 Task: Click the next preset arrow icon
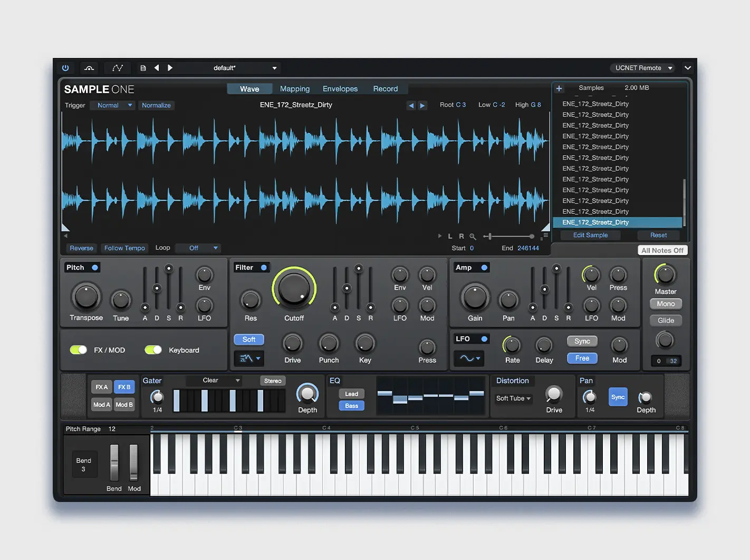coord(170,68)
